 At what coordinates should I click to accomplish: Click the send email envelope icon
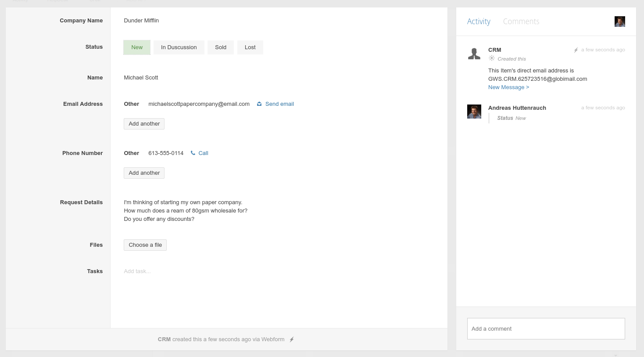(259, 104)
